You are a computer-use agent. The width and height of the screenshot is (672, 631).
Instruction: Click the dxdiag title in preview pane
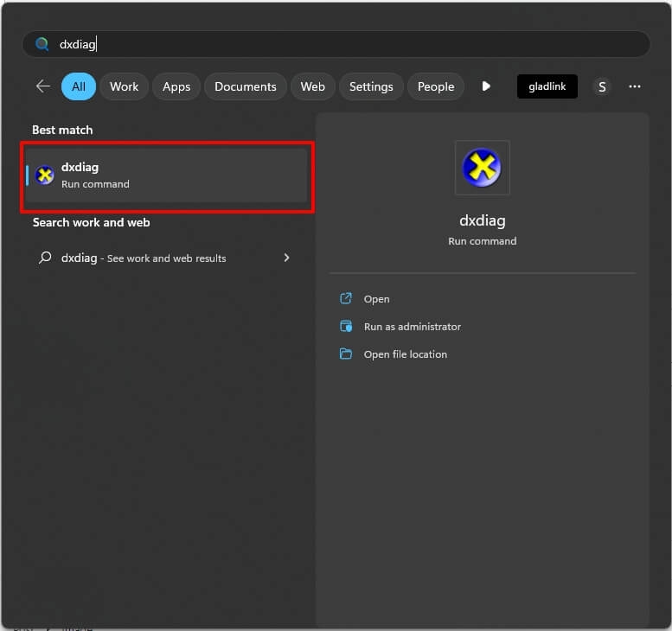(482, 220)
